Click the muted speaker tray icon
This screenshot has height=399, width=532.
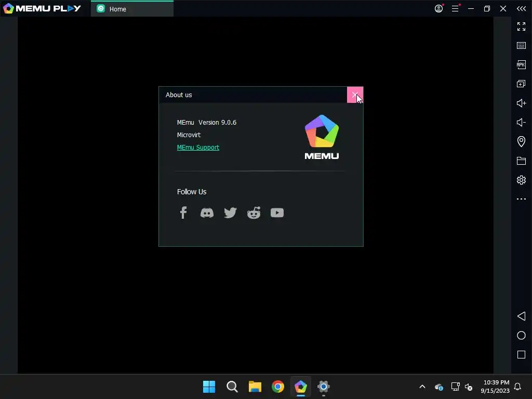point(469,387)
